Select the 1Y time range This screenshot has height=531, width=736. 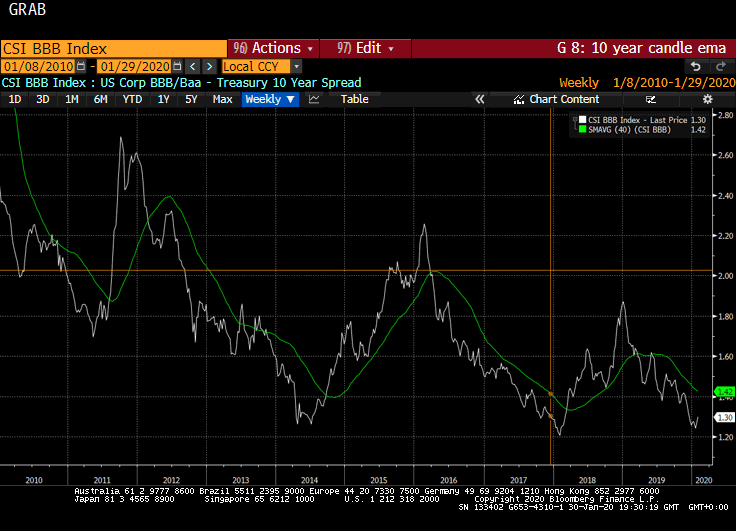coord(163,99)
